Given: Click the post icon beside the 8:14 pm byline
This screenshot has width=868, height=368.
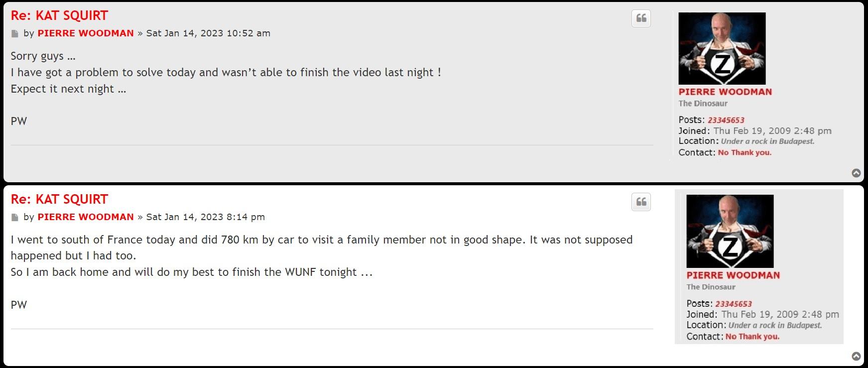Looking at the screenshot, I should point(15,218).
